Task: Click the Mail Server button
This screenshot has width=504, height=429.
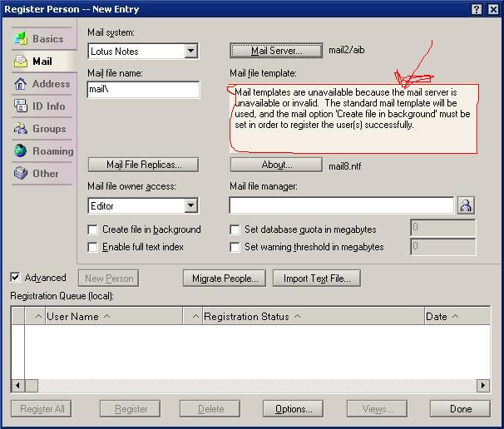Action: pyautogui.click(x=276, y=51)
